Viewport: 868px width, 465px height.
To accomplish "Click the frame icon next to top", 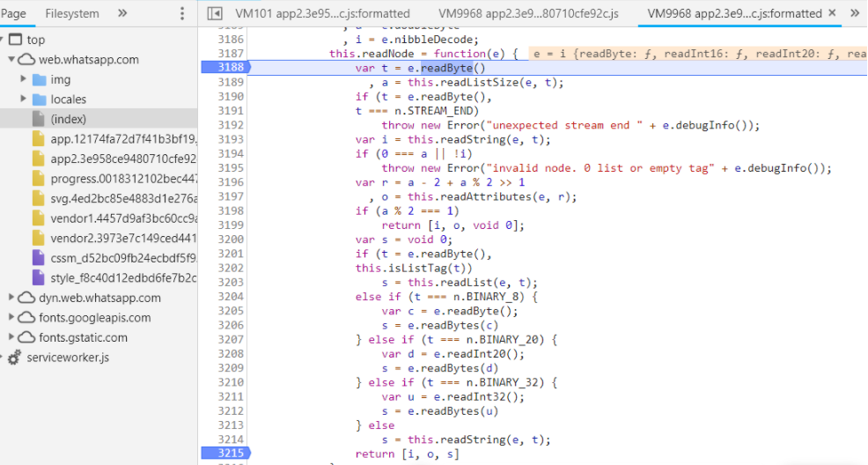I will pos(16,40).
